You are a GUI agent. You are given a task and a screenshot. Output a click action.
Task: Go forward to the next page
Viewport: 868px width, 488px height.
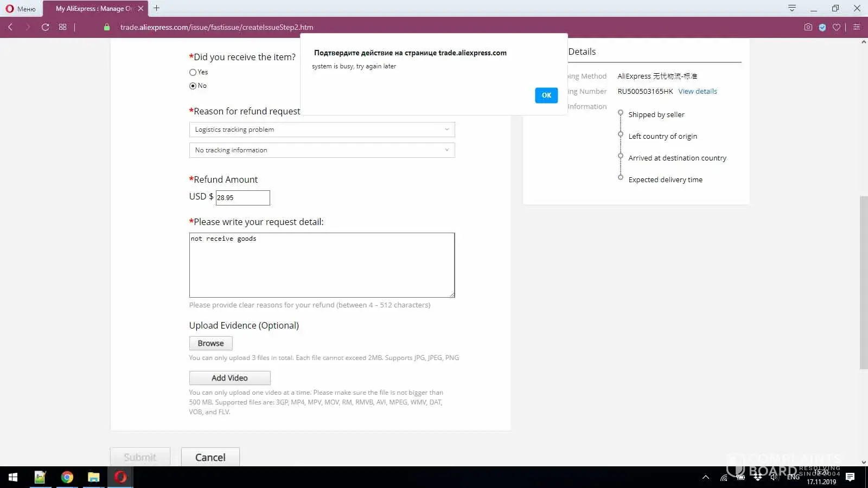[28, 27]
